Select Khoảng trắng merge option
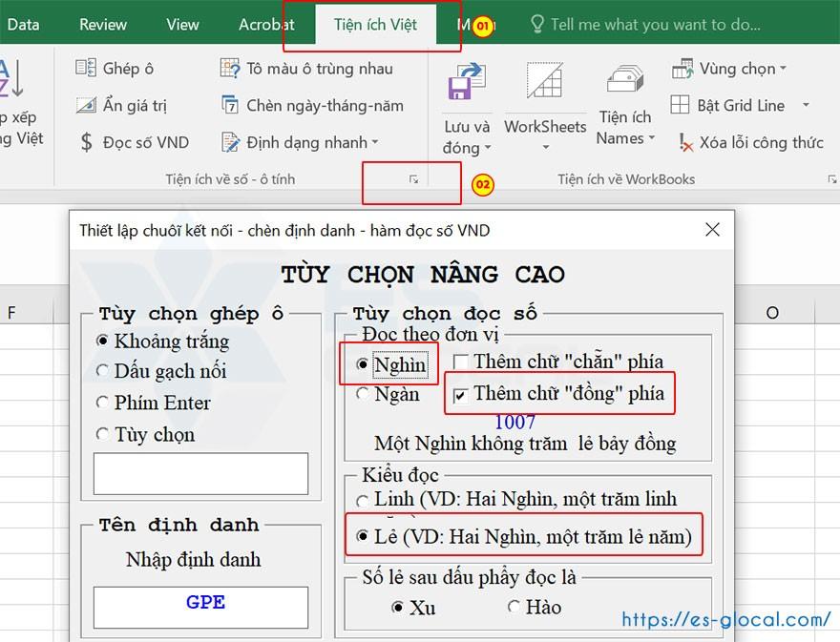The height and width of the screenshot is (642, 840). (x=102, y=342)
